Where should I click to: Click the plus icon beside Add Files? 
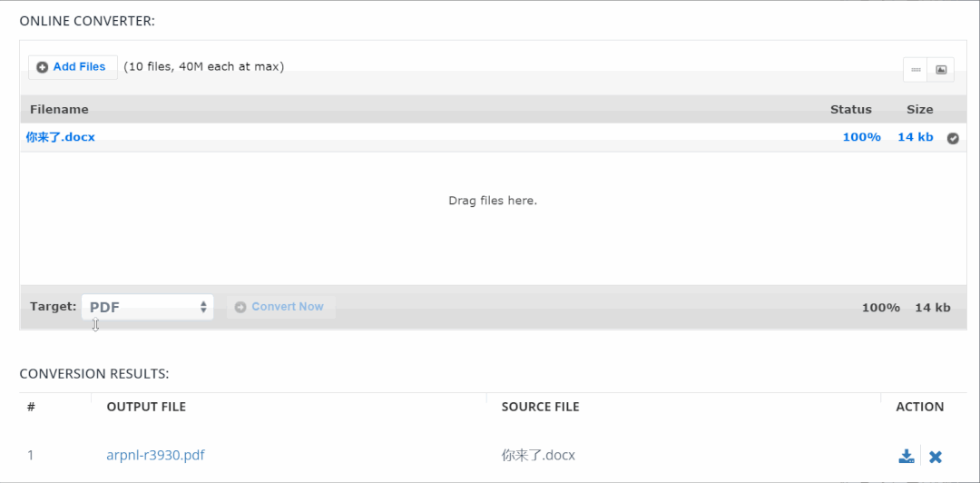[x=43, y=67]
